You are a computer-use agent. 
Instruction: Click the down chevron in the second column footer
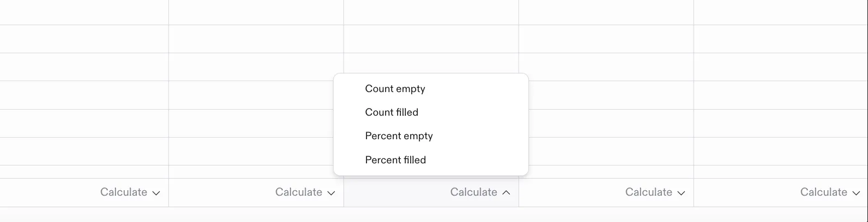tap(331, 193)
